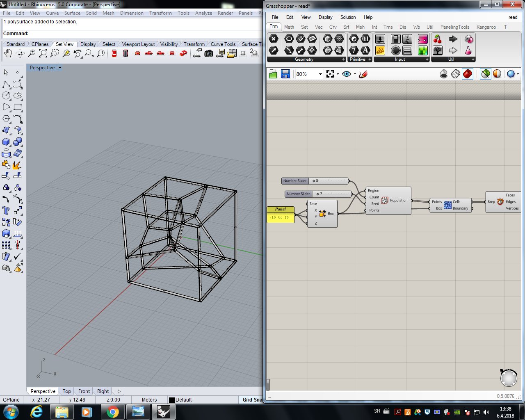The image size is (525, 420).
Task: Click the Number Slider with value 5
Action: 315,181
